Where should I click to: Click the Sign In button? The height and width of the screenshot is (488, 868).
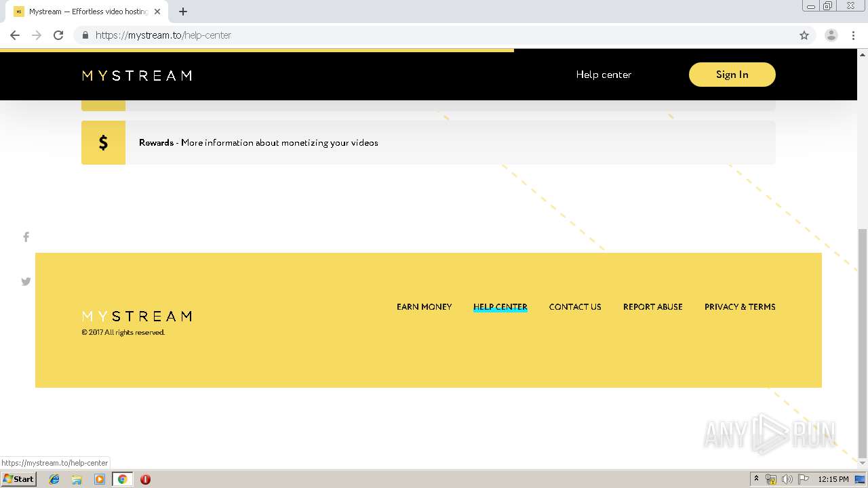click(x=732, y=75)
